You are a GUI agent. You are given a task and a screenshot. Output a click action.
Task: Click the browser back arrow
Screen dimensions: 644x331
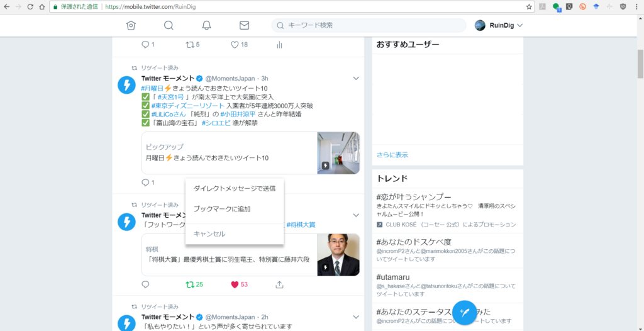[x=7, y=6]
